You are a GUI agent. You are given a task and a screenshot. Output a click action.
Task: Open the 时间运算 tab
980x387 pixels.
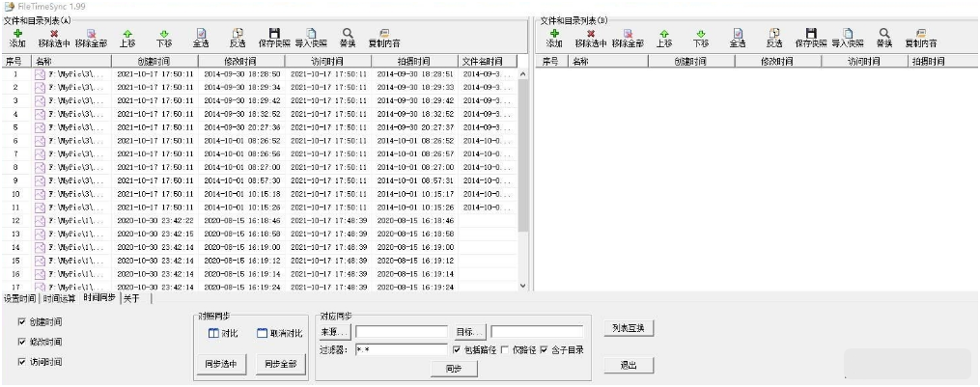61,298
